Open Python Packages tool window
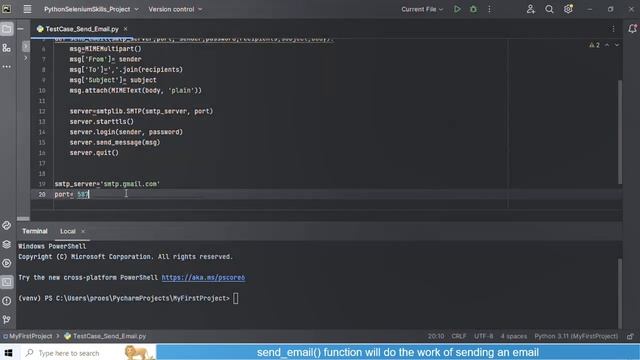This screenshot has width=640, height=360. [7, 225]
